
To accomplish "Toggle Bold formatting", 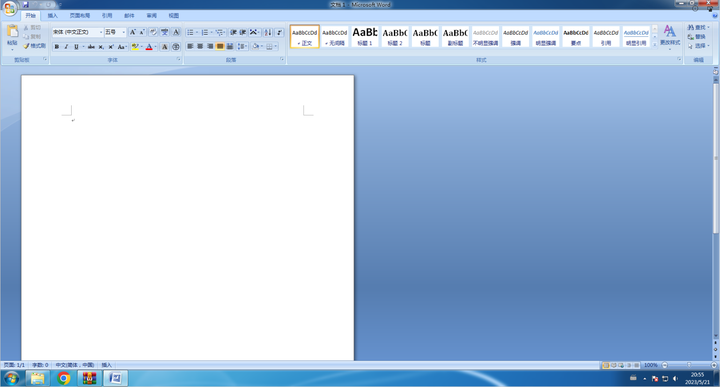I will [x=56, y=47].
